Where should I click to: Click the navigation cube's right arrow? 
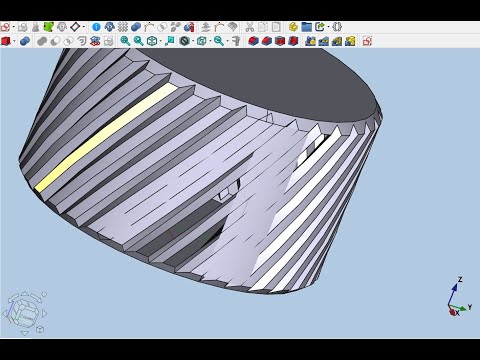click(x=45, y=314)
